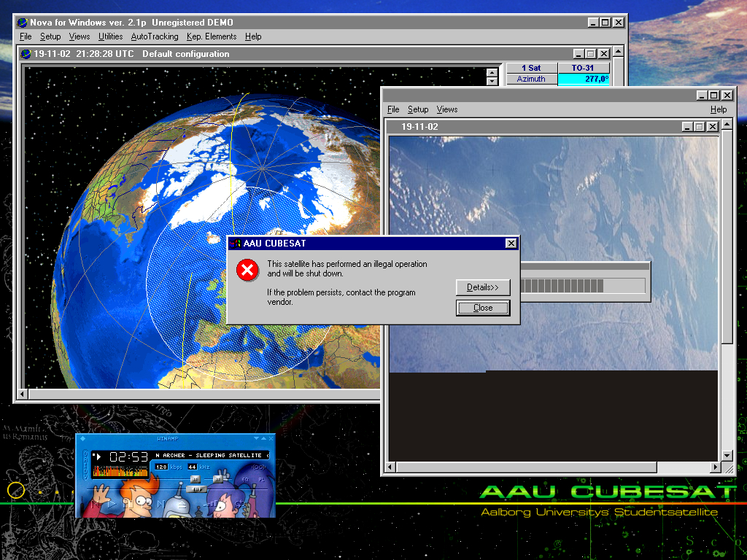Skip to next track in Winamp
The width and height of the screenshot is (747, 560).
160,505
